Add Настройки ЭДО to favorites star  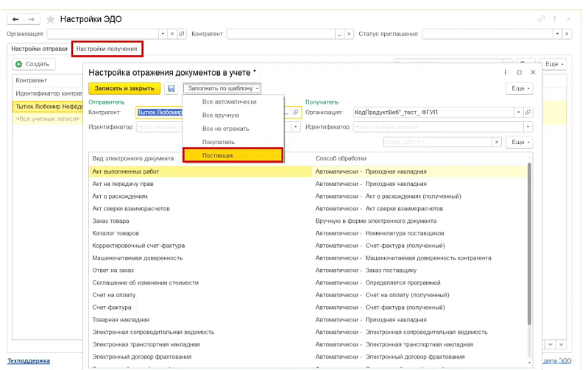[50, 19]
